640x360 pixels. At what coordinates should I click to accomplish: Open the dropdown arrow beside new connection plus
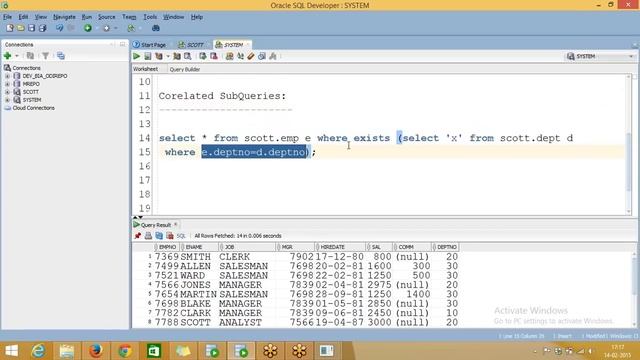pyautogui.click(x=17, y=56)
